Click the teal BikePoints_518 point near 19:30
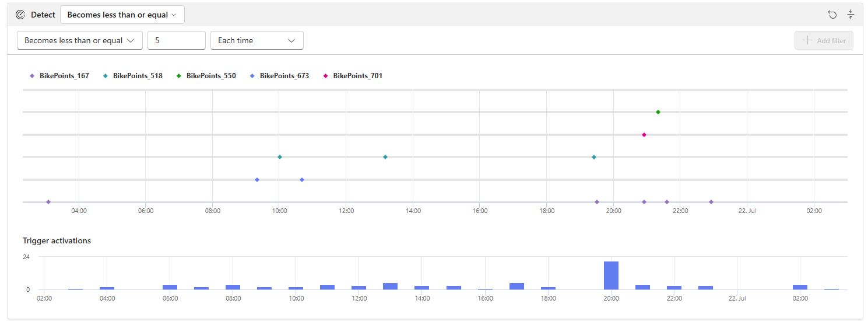The image size is (868, 321). click(594, 157)
